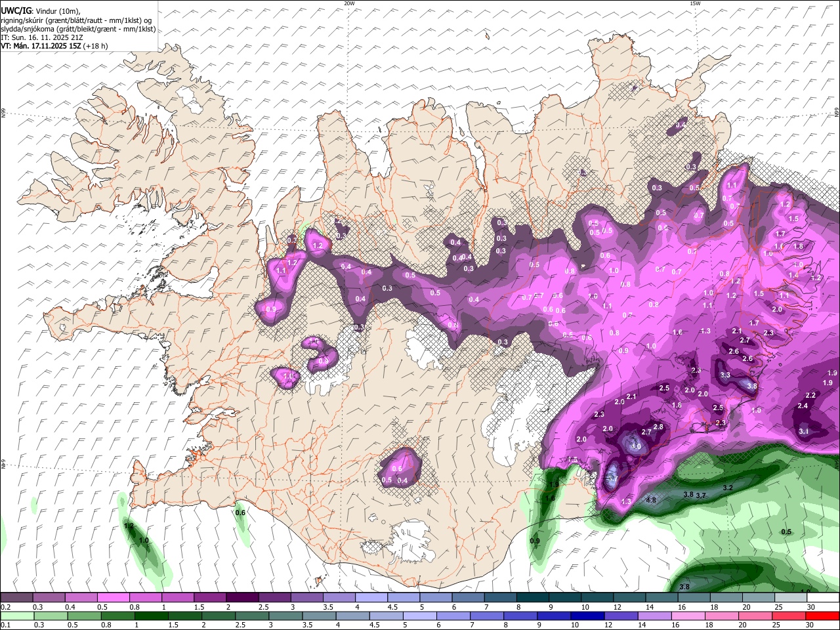Screen dimensions: 840x630
Task: Click the 'UWC/IG: Vindur (10m)' title text
Action: coord(41,10)
